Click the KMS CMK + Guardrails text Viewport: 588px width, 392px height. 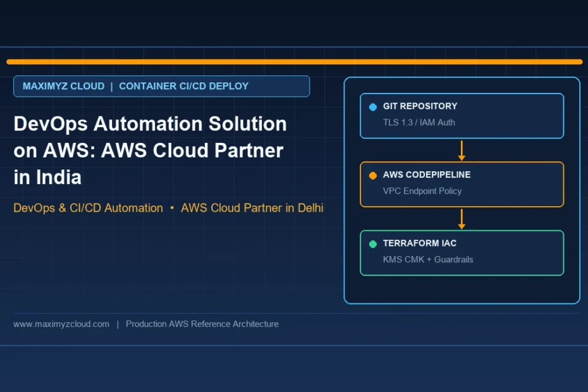pyautogui.click(x=428, y=260)
